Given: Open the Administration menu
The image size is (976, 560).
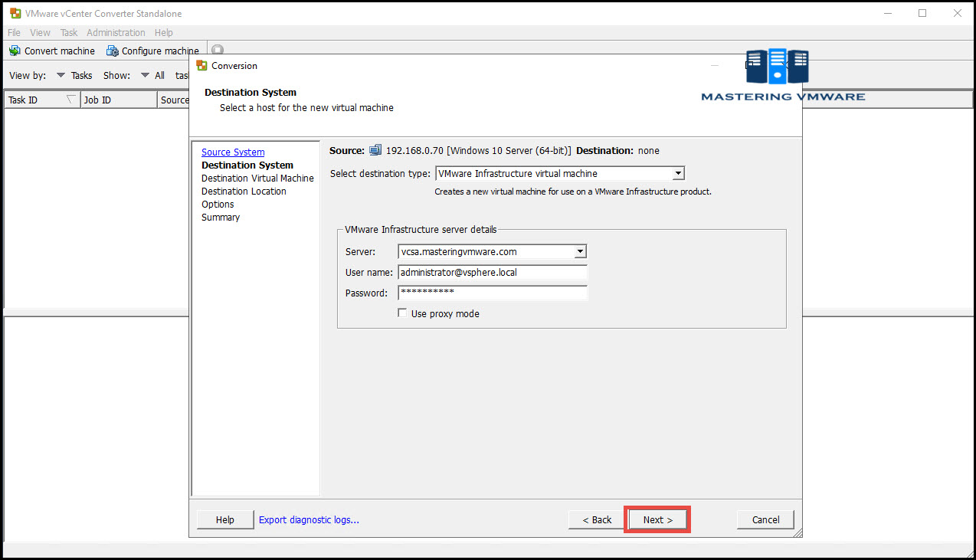Looking at the screenshot, I should pyautogui.click(x=116, y=33).
